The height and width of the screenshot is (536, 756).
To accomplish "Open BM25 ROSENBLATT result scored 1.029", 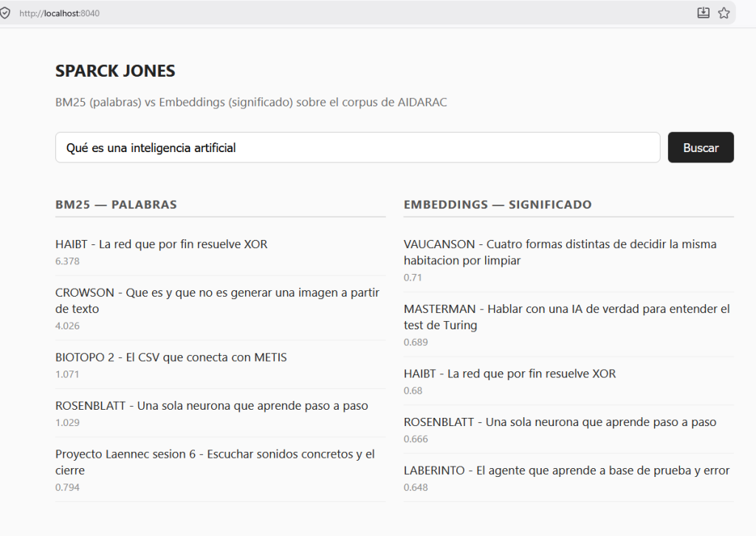I will [x=212, y=406].
